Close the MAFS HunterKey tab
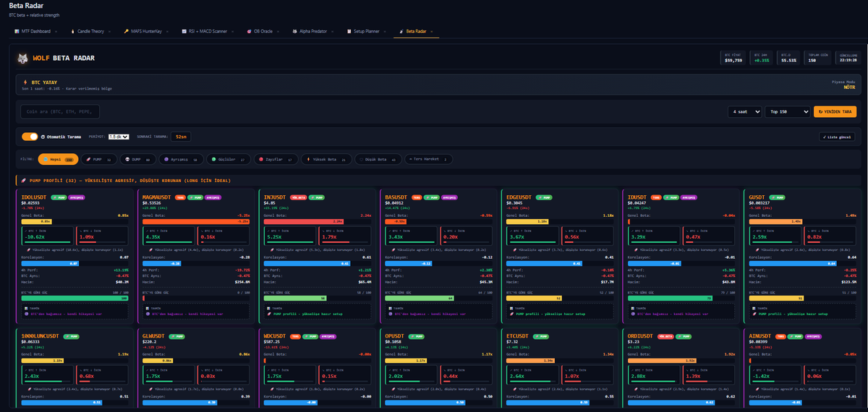This screenshot has width=868, height=412. pyautogui.click(x=167, y=32)
